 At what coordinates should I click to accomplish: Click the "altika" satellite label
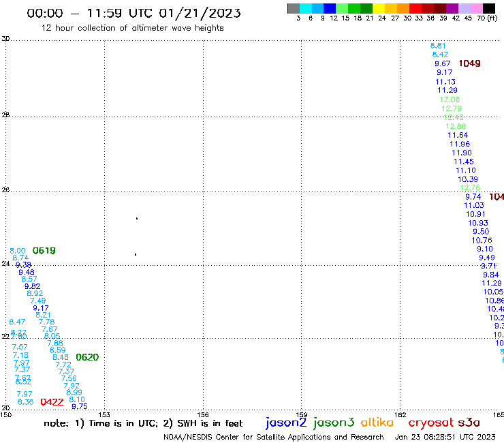pyautogui.click(x=377, y=423)
